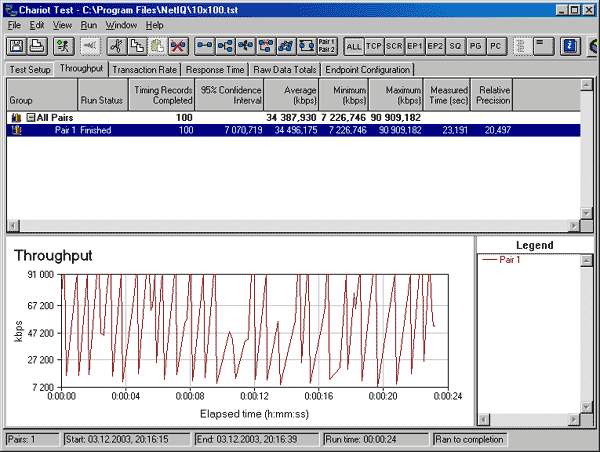Click the converging-nodes toolbar icon
Screen dimensions: 600x452
245,46
